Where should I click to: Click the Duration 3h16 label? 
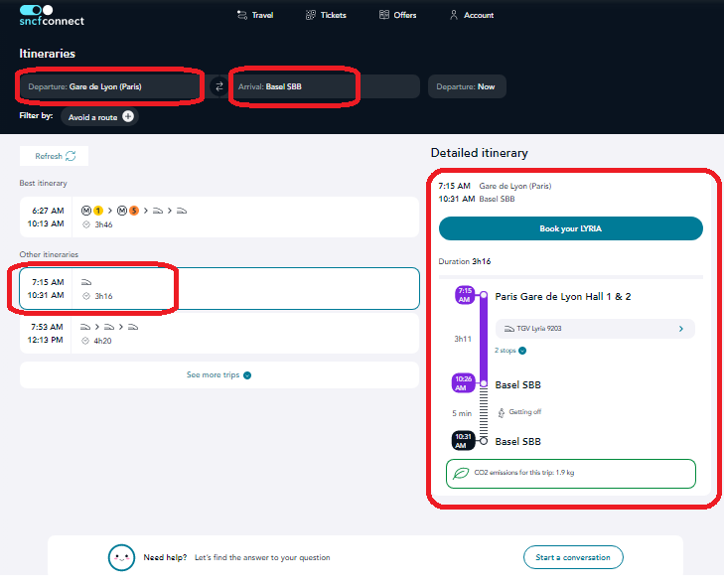tap(465, 261)
